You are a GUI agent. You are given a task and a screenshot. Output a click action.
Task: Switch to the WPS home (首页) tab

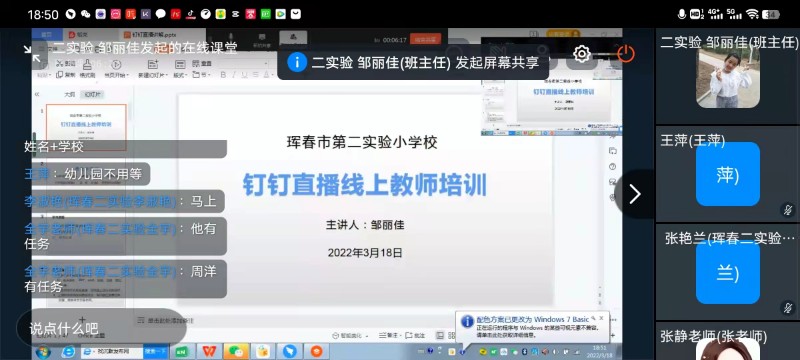(x=46, y=34)
